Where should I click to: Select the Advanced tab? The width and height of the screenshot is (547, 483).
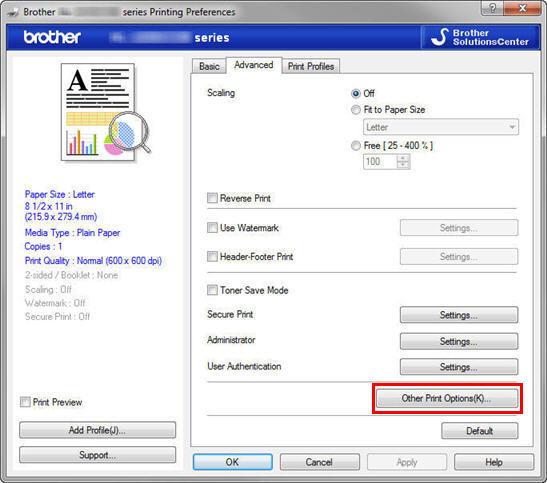point(254,65)
